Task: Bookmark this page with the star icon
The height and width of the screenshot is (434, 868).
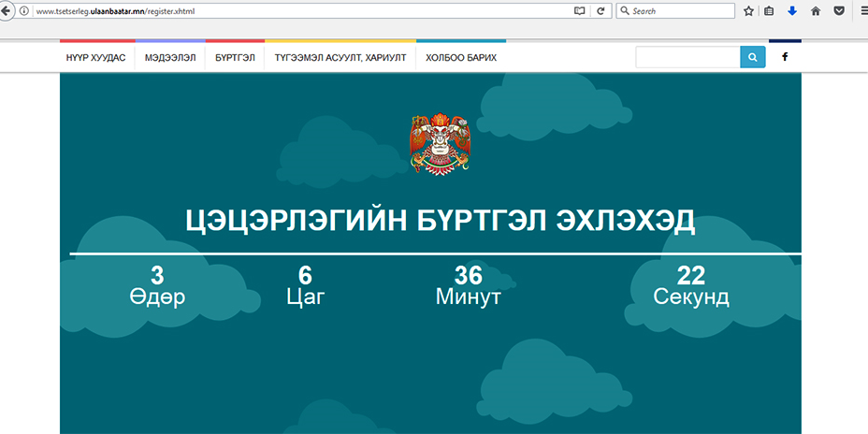Action: point(748,11)
